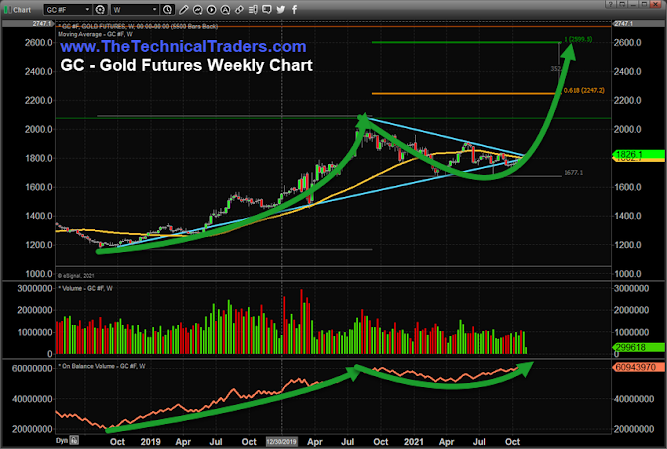Click the 'Moving Average - GC #F, W' label
Viewport: 667px width, 449px height.
95,34
